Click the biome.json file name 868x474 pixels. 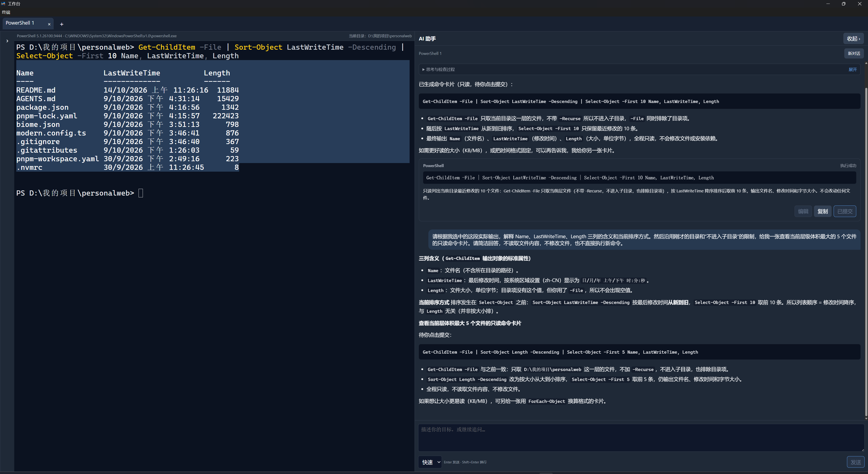(x=38, y=125)
